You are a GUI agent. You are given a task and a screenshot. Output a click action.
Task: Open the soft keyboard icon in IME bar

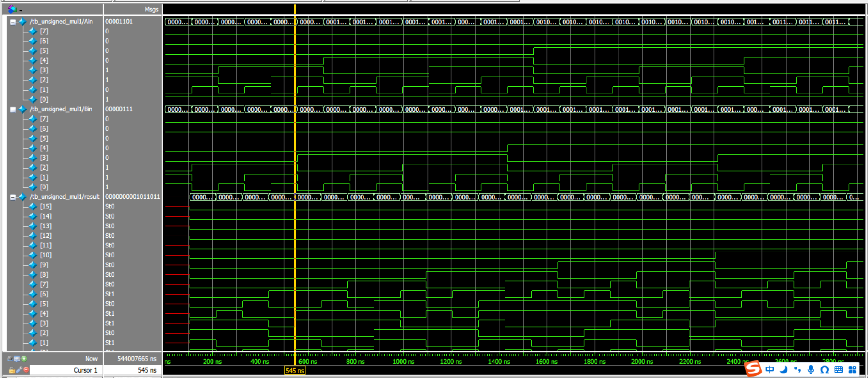[x=839, y=369]
